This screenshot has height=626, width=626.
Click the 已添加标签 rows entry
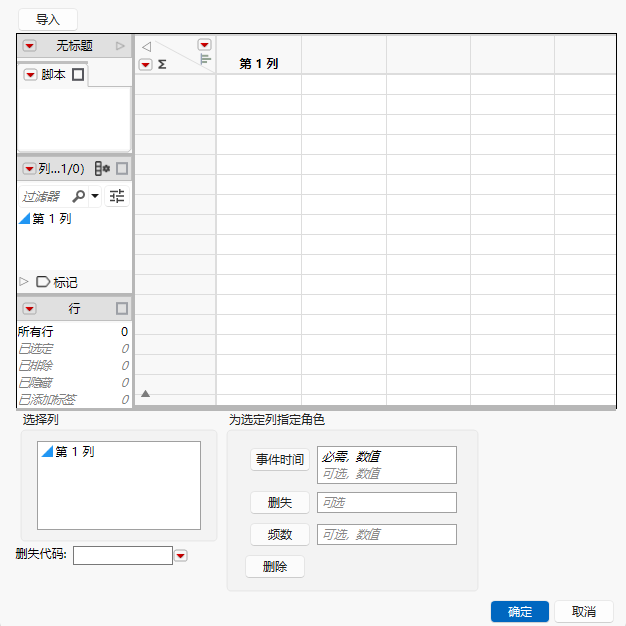click(73, 399)
